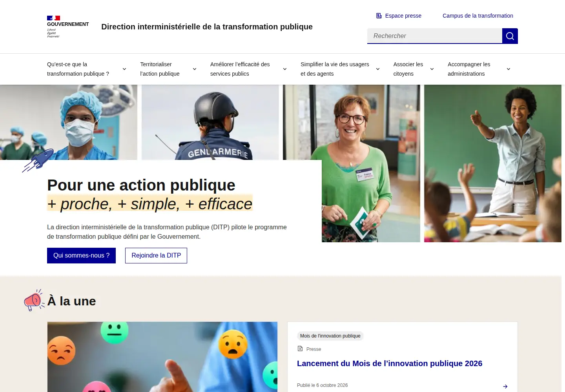Click the site title "Direction interministérielle de la transformation publique"
This screenshot has height=392, width=565.
coord(207,27)
